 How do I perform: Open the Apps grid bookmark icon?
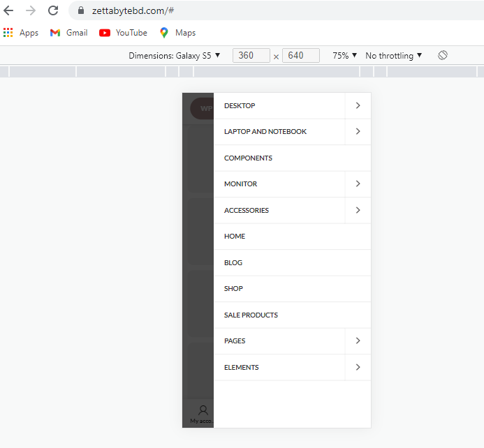tap(8, 33)
